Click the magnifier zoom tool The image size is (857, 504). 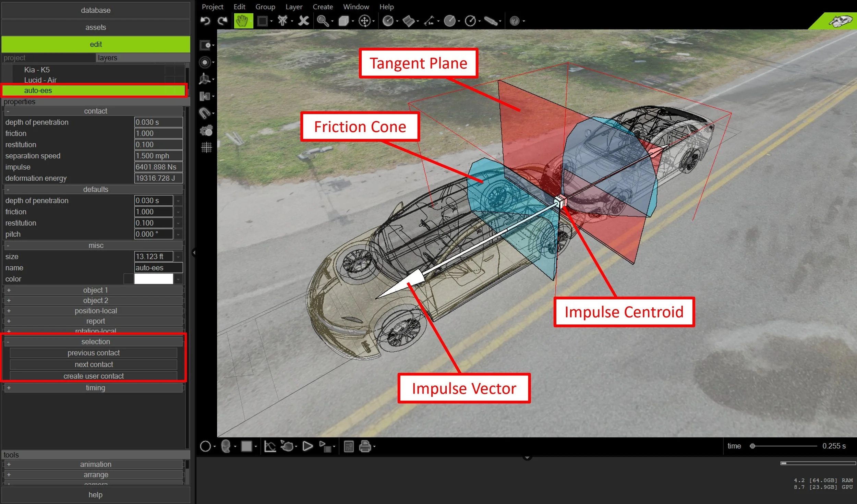322,21
